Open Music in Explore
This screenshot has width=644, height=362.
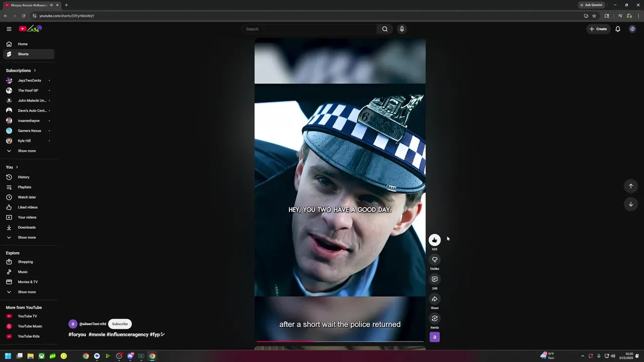pos(28,272)
